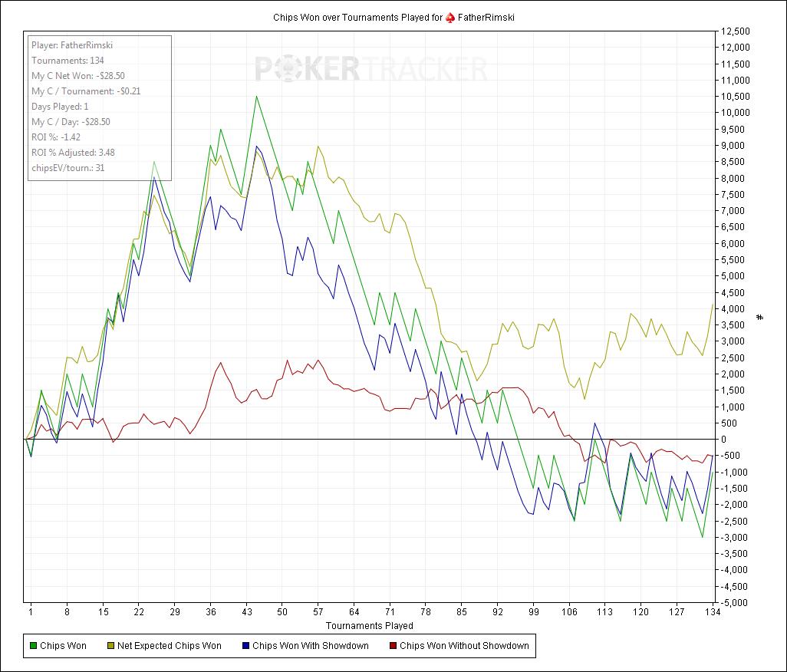Screen dimensions: 787x672
Task: Toggle the Chips Won legend label
Action: [x=63, y=646]
